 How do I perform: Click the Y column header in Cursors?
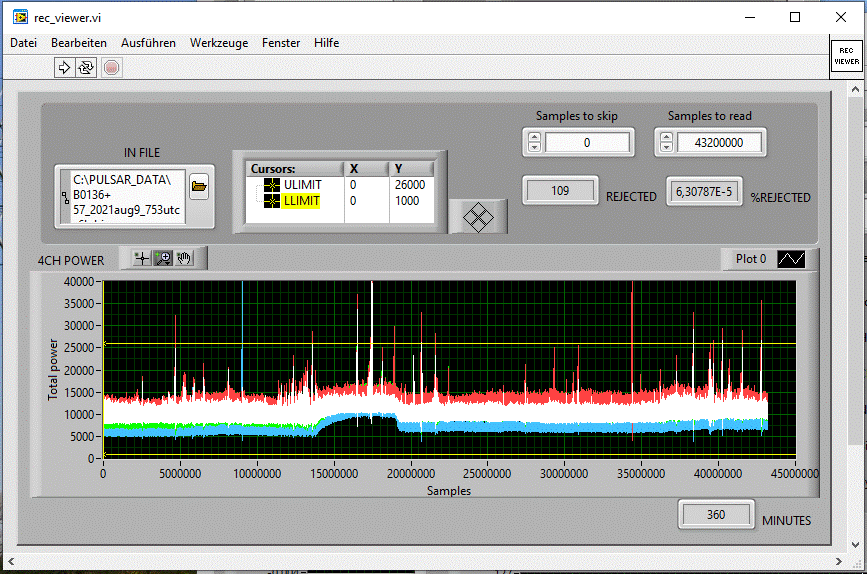tap(412, 169)
